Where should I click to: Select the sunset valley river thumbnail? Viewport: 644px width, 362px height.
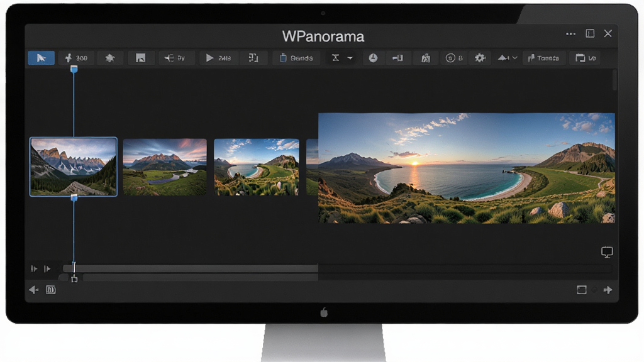[165, 167]
